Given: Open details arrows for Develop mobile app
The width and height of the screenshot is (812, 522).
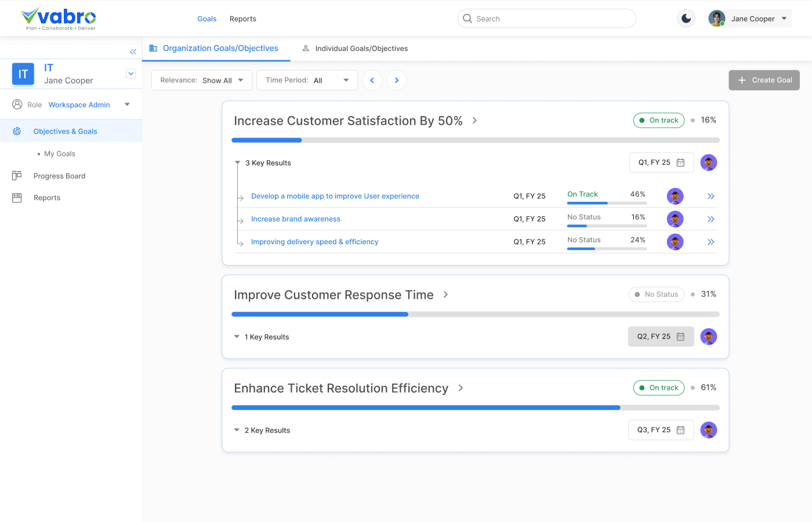Looking at the screenshot, I should point(710,196).
